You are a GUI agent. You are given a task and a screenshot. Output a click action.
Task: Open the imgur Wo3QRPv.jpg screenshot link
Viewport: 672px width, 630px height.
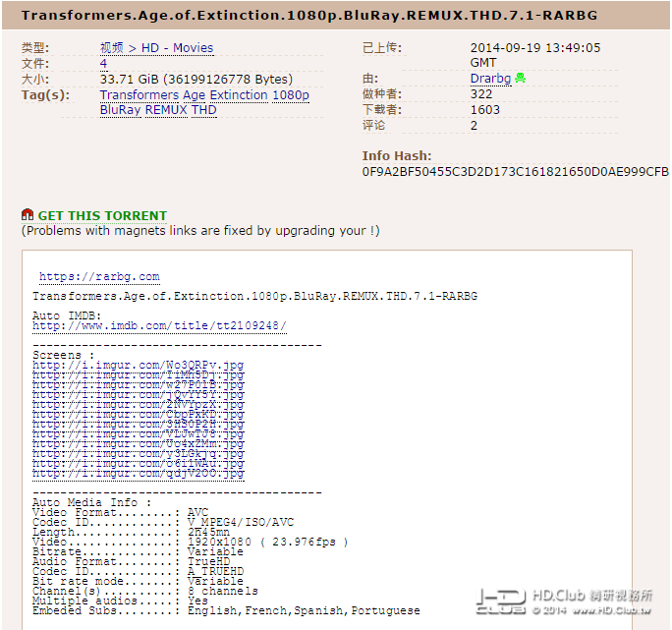click(138, 365)
